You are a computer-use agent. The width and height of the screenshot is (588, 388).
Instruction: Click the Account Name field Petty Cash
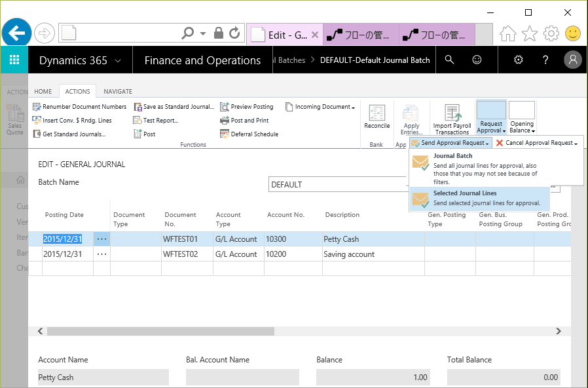coord(103,377)
